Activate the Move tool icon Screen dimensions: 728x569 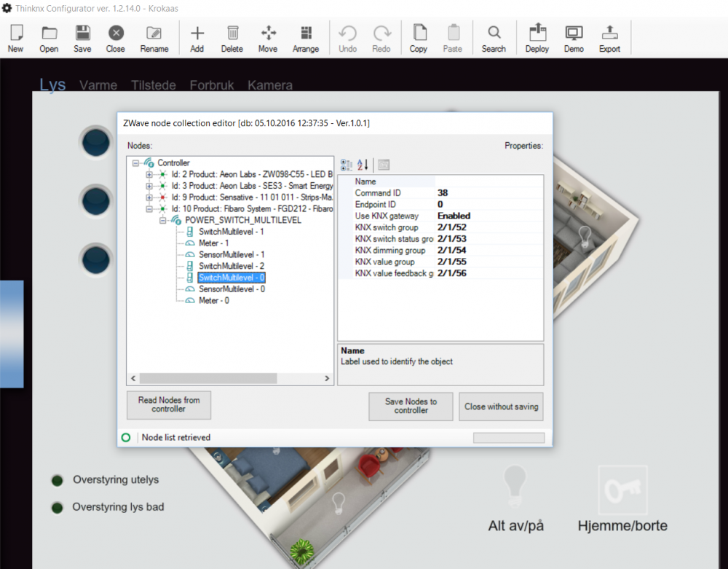268,34
